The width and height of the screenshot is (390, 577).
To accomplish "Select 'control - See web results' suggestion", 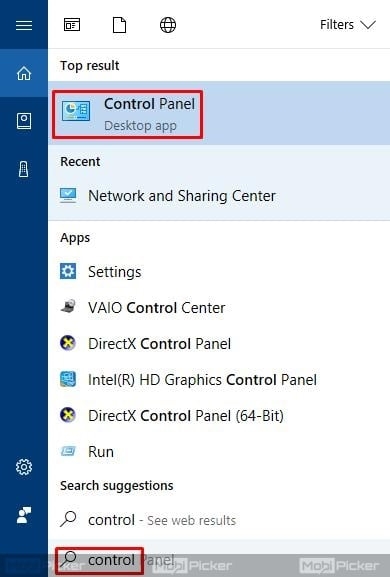I will point(219,520).
